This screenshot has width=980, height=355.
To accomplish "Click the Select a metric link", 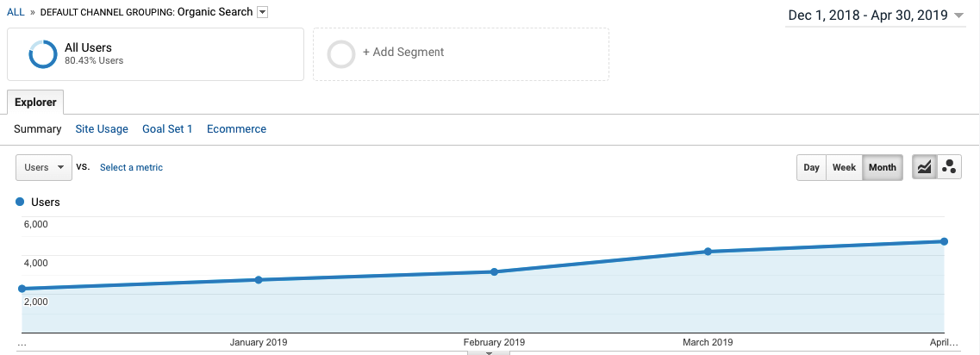I will click(131, 167).
